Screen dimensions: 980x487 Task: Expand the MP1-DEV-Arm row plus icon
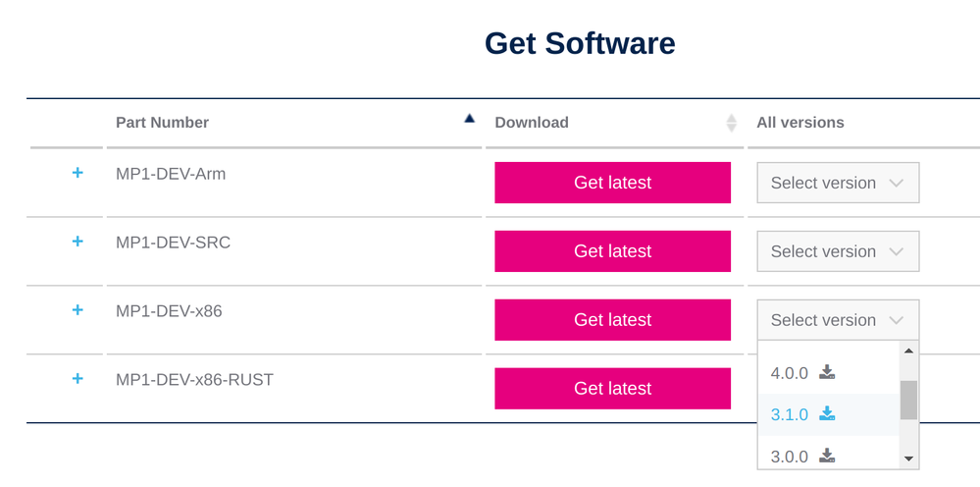click(x=77, y=173)
